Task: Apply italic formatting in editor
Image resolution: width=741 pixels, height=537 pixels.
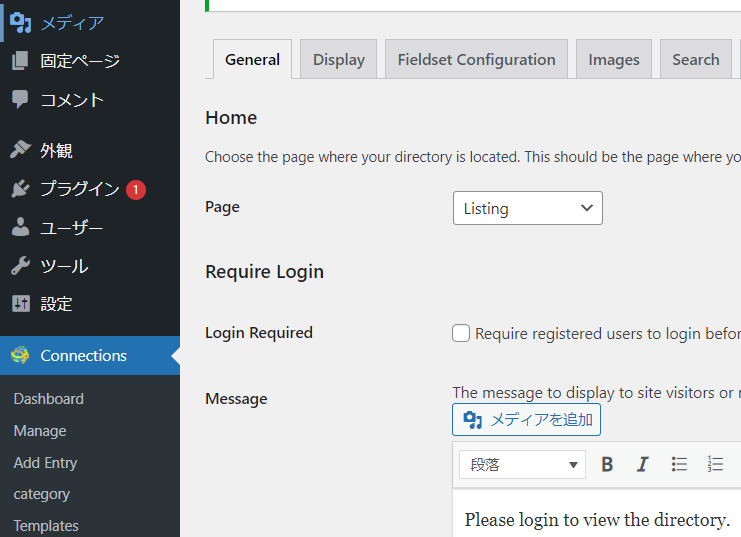Action: pos(642,464)
